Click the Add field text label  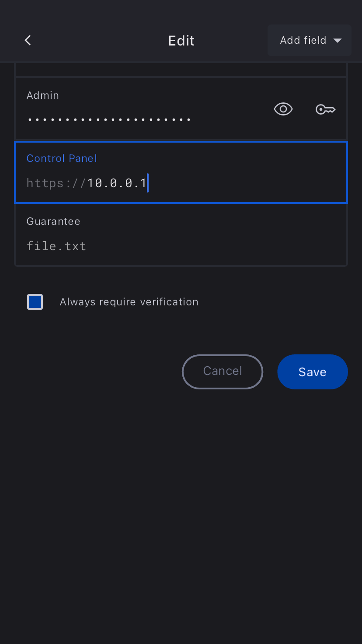click(x=303, y=41)
